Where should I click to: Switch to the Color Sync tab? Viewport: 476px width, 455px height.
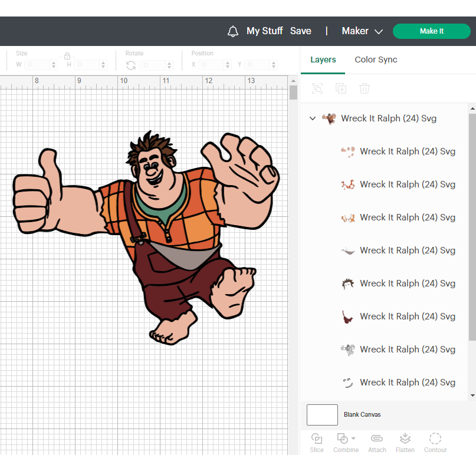coord(376,60)
